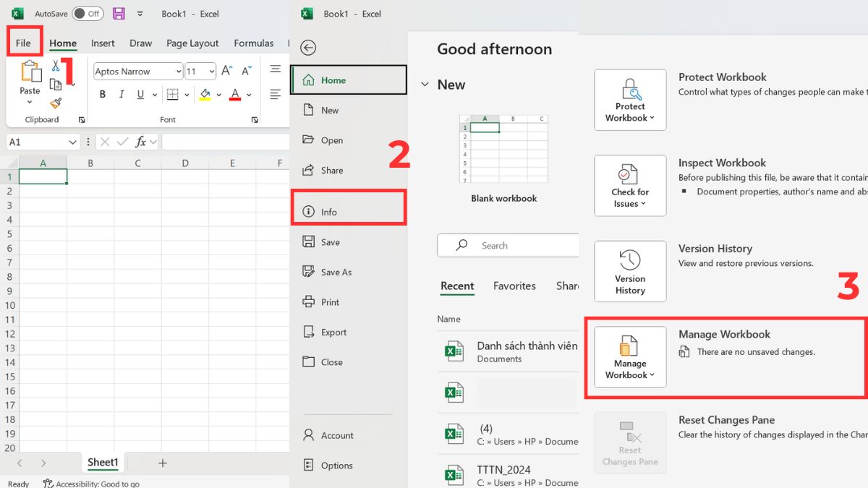Image resolution: width=868 pixels, height=488 pixels.
Task: Toggle the AutoSave switch
Action: tap(88, 14)
